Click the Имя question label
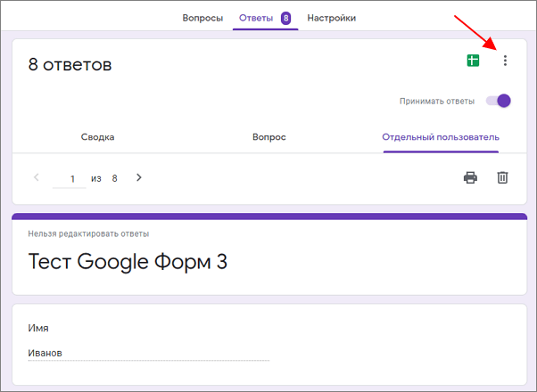Viewport: 537px width, 392px height. coord(38,329)
